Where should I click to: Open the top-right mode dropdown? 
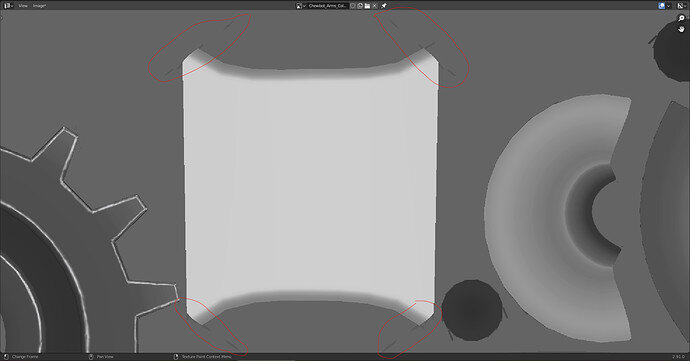681,6
